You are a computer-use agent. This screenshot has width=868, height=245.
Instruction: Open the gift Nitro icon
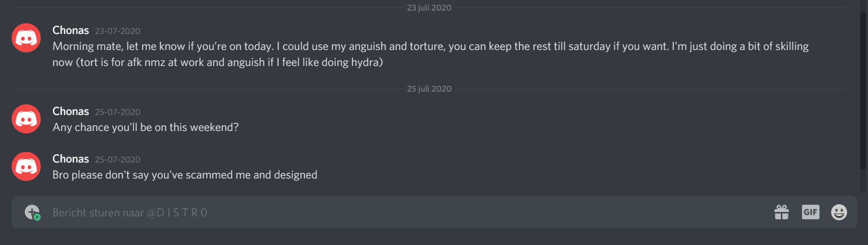(x=781, y=212)
